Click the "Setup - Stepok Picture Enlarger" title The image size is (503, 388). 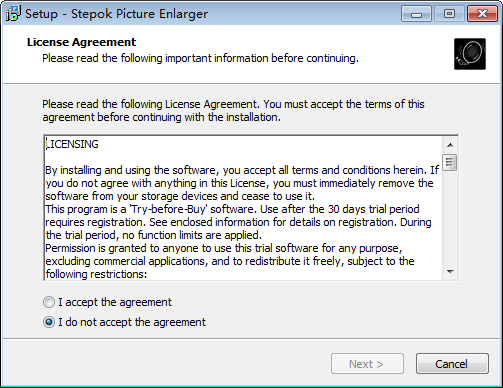[116, 14]
